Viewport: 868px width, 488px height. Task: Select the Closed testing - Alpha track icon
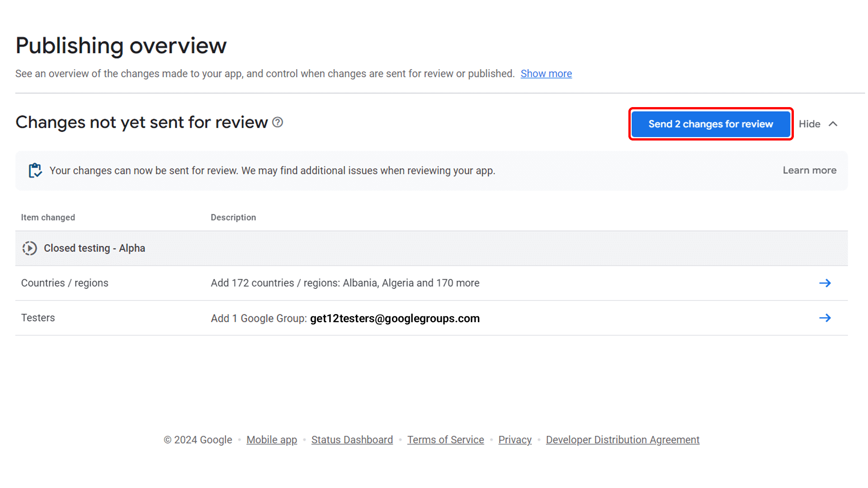[29, 248]
